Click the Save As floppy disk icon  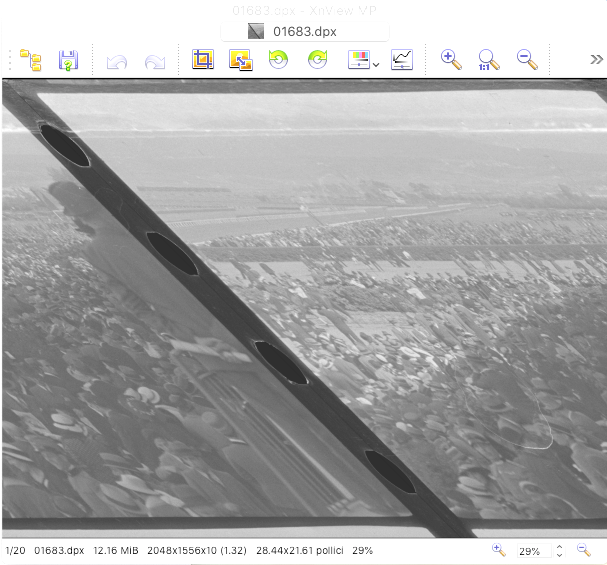pyautogui.click(x=69, y=60)
